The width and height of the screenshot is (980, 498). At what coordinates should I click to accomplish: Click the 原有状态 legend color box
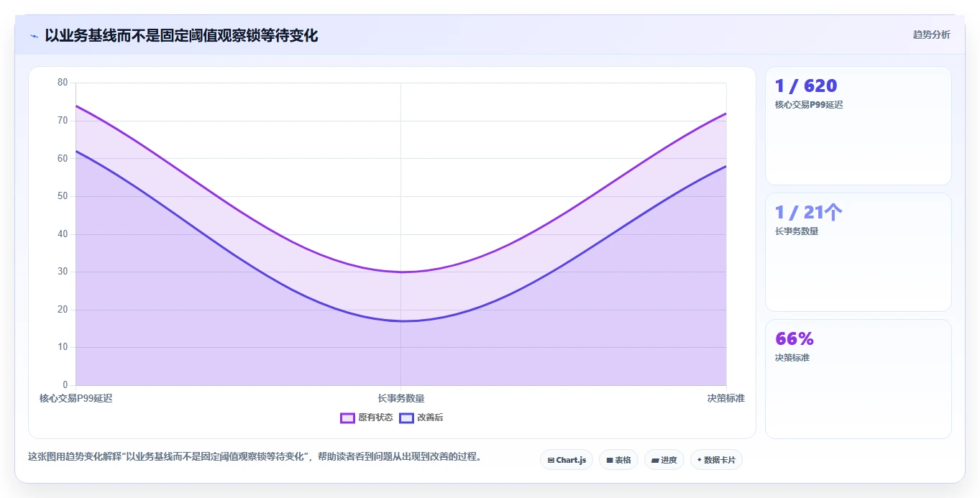[x=347, y=418]
